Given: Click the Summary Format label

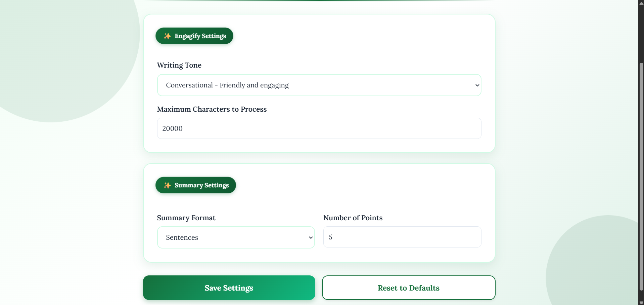Looking at the screenshot, I should (x=186, y=218).
